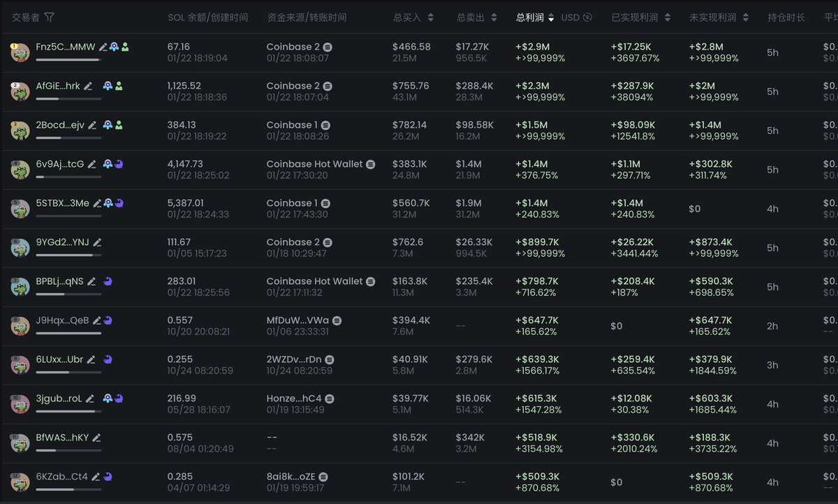This screenshot has height=504, width=838.
Task: Click purple whale badge on BPBLj...qNS row
Action: 108,281
